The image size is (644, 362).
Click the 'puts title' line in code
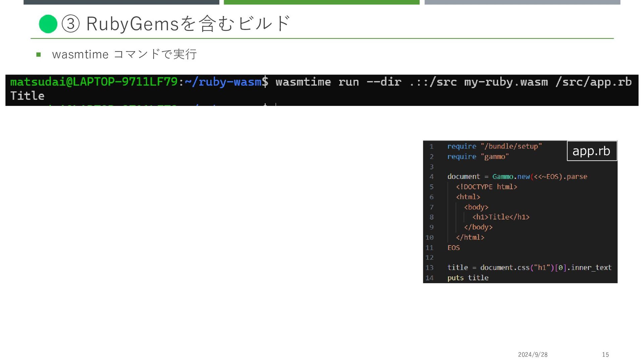tap(468, 278)
